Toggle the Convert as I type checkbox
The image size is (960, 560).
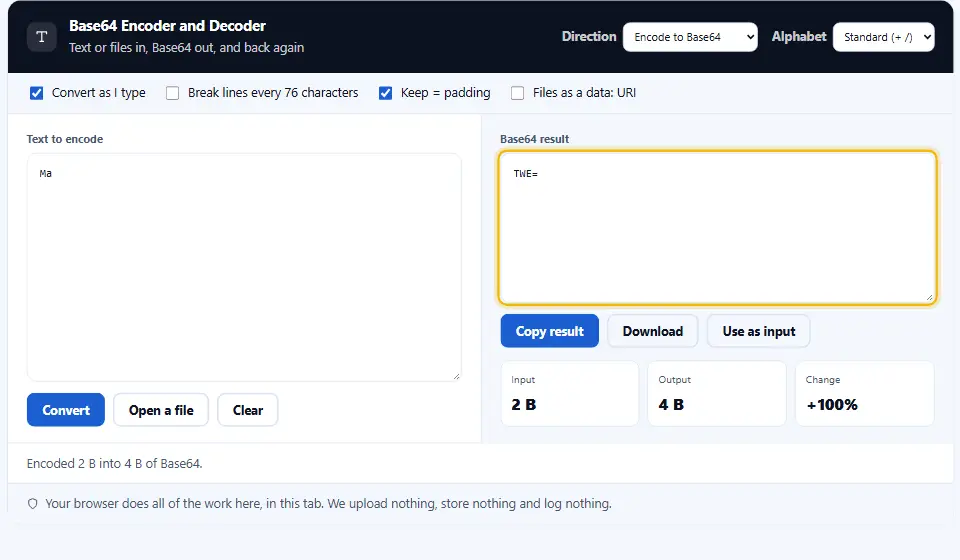[37, 93]
